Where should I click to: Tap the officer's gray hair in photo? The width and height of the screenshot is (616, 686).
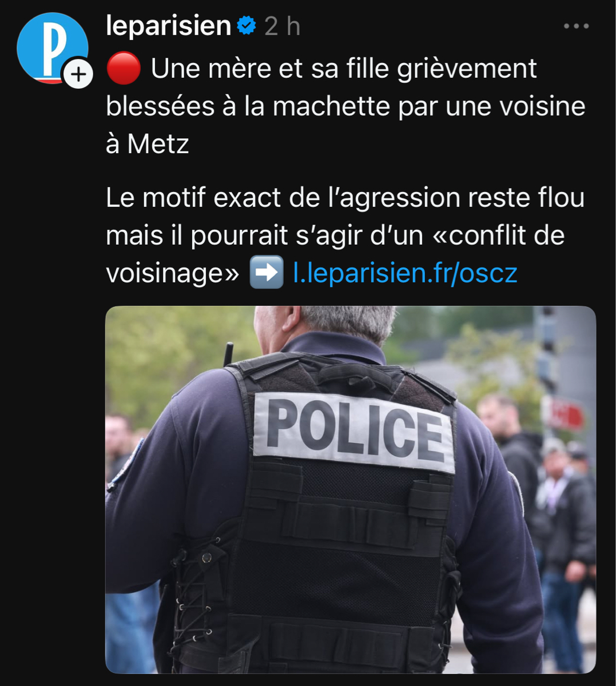coord(343,323)
